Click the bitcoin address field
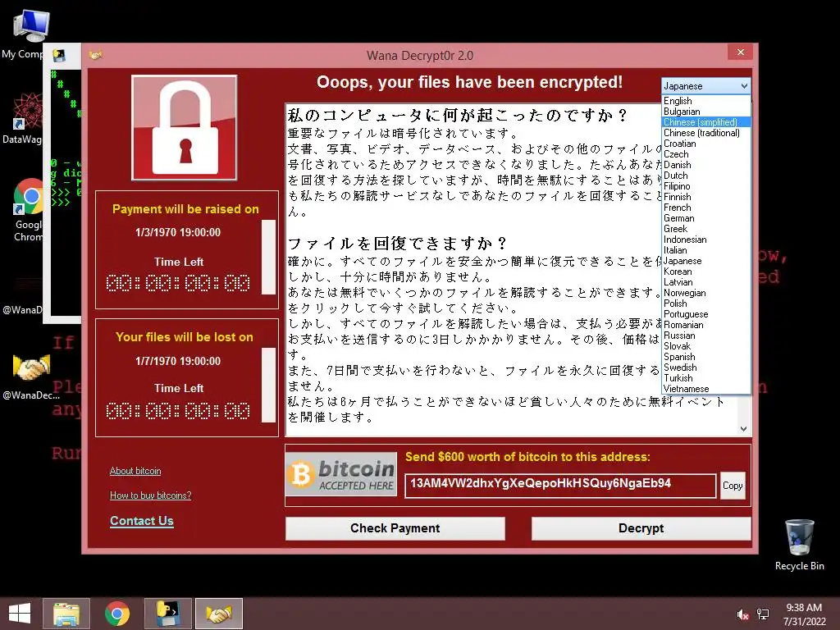The image size is (840, 630). pyautogui.click(x=559, y=486)
